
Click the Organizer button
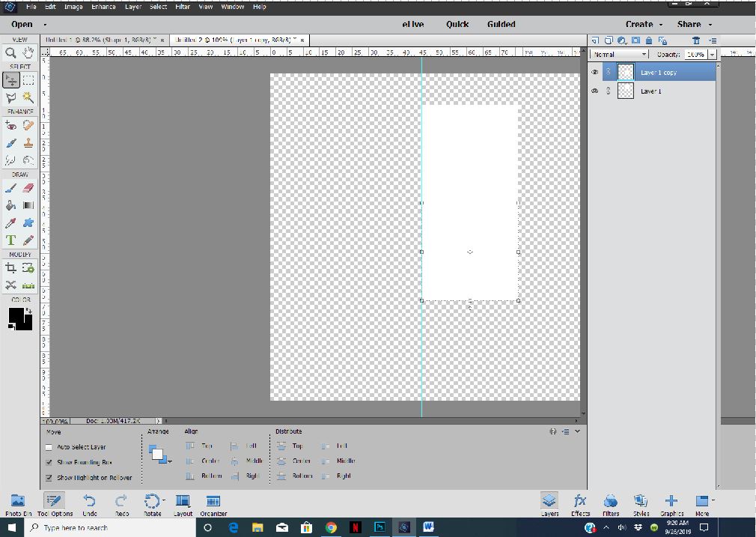pos(213,505)
